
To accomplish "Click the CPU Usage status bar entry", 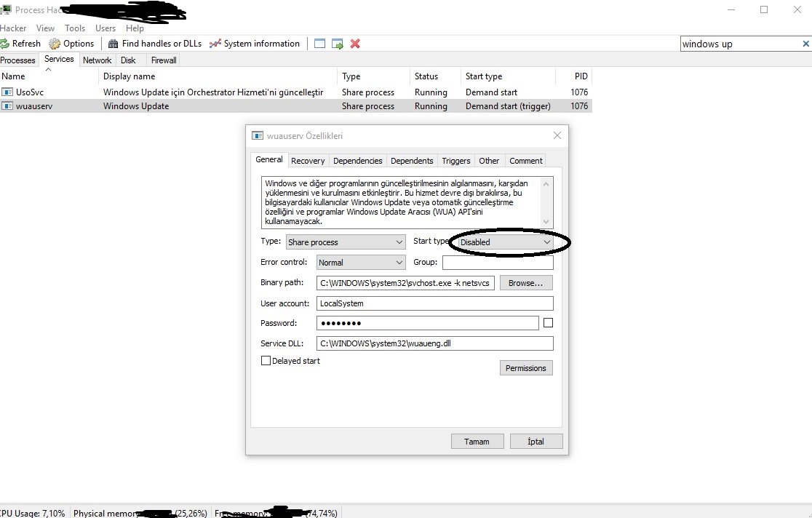I will [x=33, y=514].
